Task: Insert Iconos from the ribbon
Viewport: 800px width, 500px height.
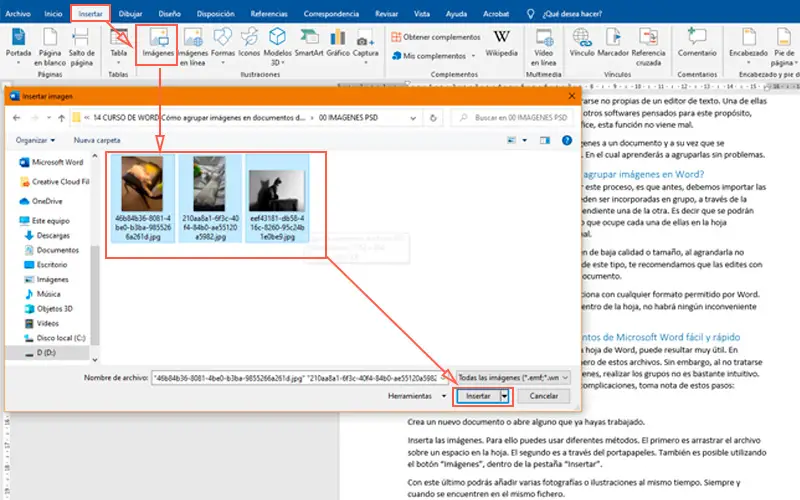Action: 249,43
